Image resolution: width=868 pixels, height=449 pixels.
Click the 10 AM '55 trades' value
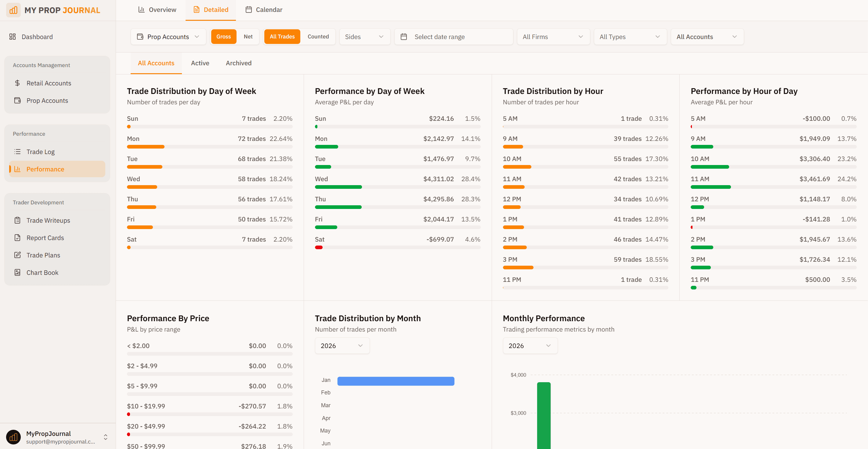click(627, 159)
